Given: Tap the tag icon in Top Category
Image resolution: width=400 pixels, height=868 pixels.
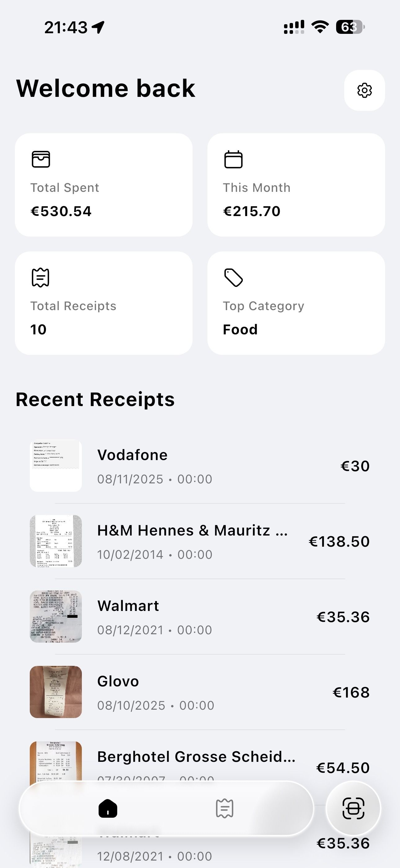Looking at the screenshot, I should point(233,277).
